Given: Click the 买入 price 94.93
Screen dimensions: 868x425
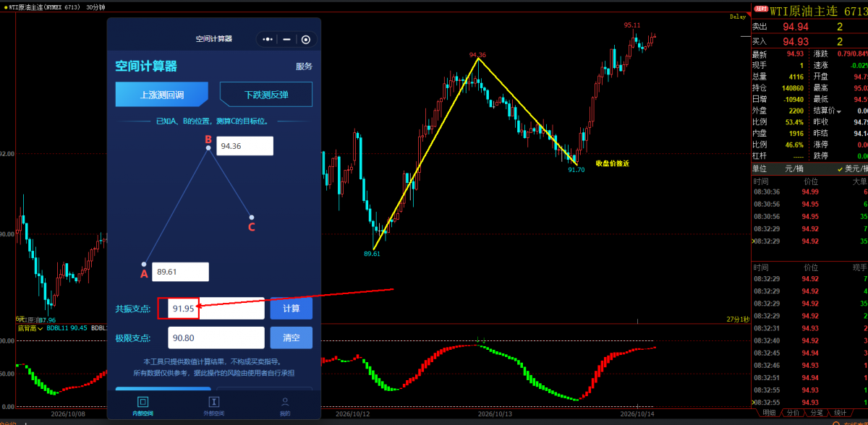Looking at the screenshot, I should 796,42.
